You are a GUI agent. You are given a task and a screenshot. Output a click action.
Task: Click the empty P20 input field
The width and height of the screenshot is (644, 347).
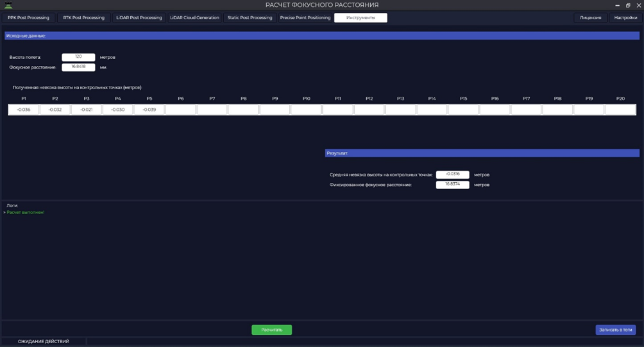[620, 110]
